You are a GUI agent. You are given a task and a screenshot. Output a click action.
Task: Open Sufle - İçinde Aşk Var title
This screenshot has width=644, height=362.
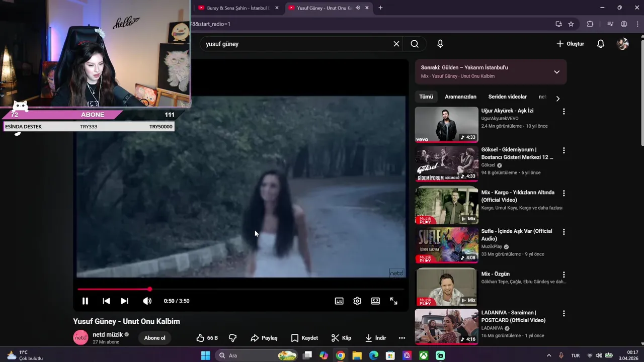(x=517, y=235)
